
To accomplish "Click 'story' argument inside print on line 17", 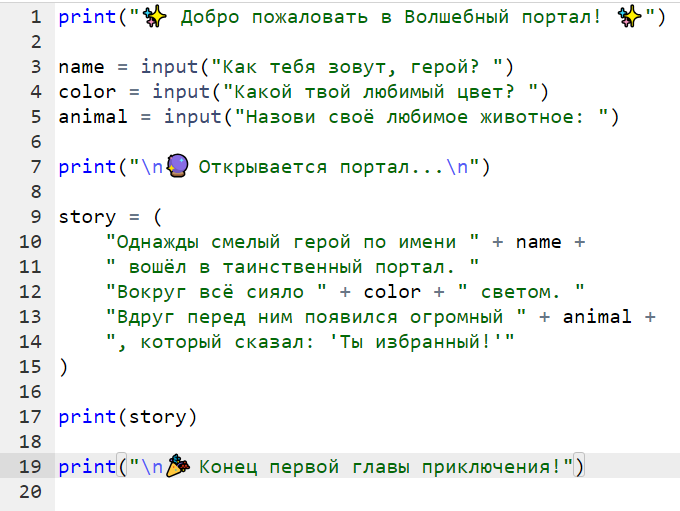I will click(x=157, y=418).
